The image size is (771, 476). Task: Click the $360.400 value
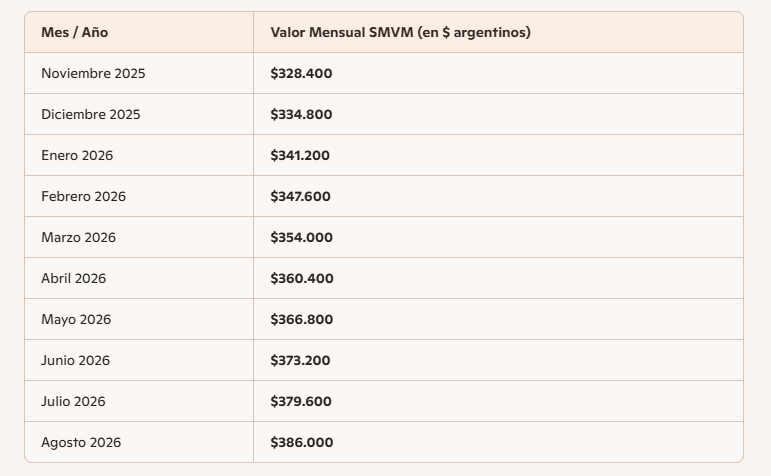click(301, 279)
